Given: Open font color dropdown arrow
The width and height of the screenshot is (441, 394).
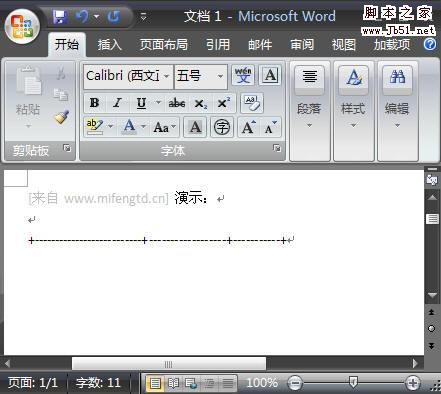Looking at the screenshot, I should (x=143, y=127).
